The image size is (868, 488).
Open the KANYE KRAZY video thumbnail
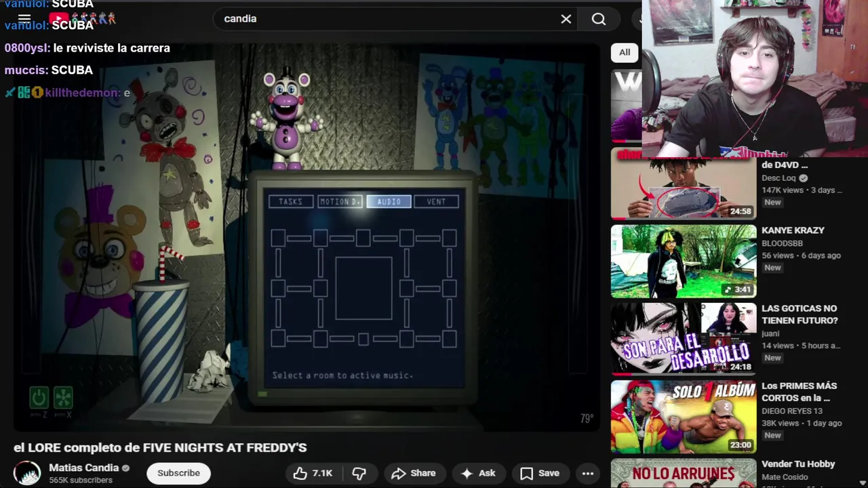click(x=684, y=261)
